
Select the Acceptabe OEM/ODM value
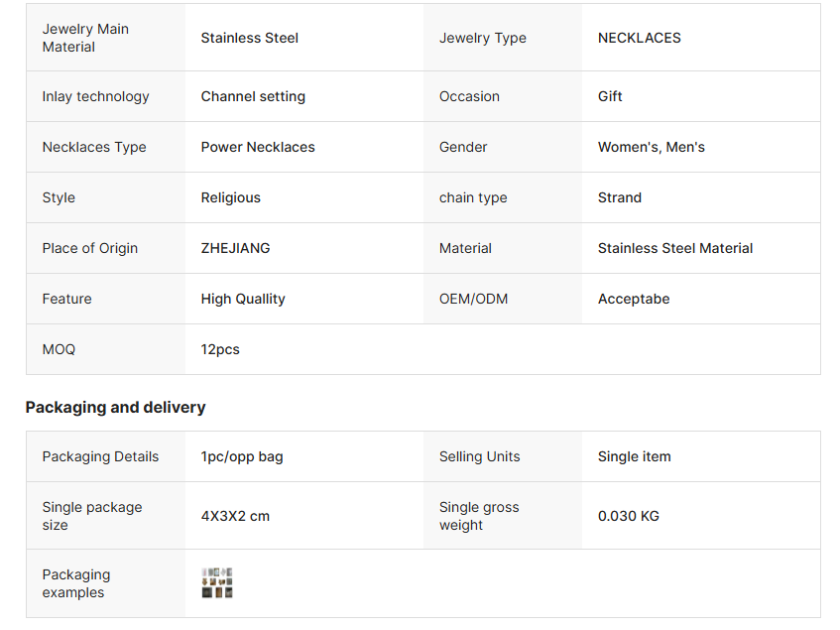point(634,299)
